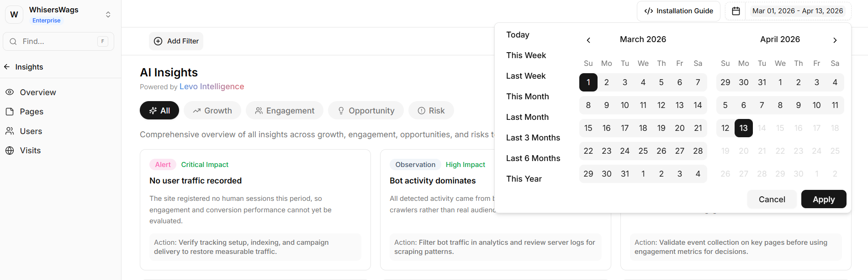Go back using the Insights arrow
The height and width of the screenshot is (280, 868).
tap(7, 67)
